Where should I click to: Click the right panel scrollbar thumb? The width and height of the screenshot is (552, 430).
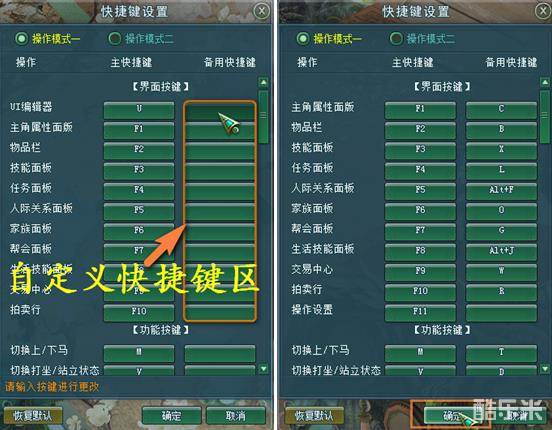(545, 117)
